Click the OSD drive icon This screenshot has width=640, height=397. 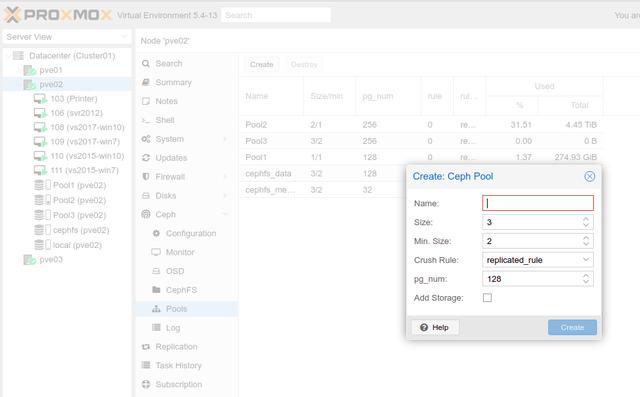[156, 271]
